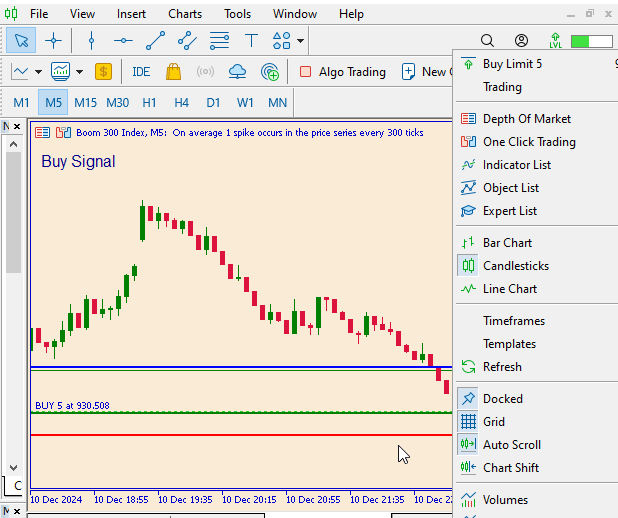
Task: Open the Charts menu
Action: coord(185,14)
